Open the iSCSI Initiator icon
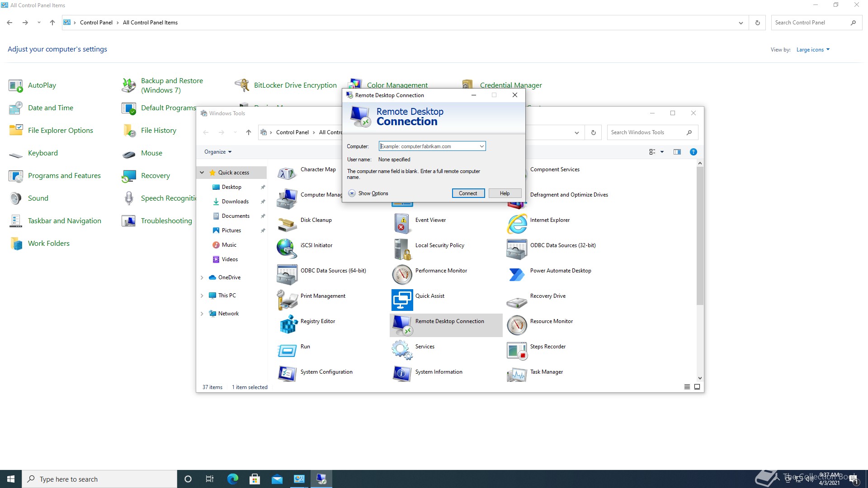This screenshot has width=868, height=488. pos(287,249)
